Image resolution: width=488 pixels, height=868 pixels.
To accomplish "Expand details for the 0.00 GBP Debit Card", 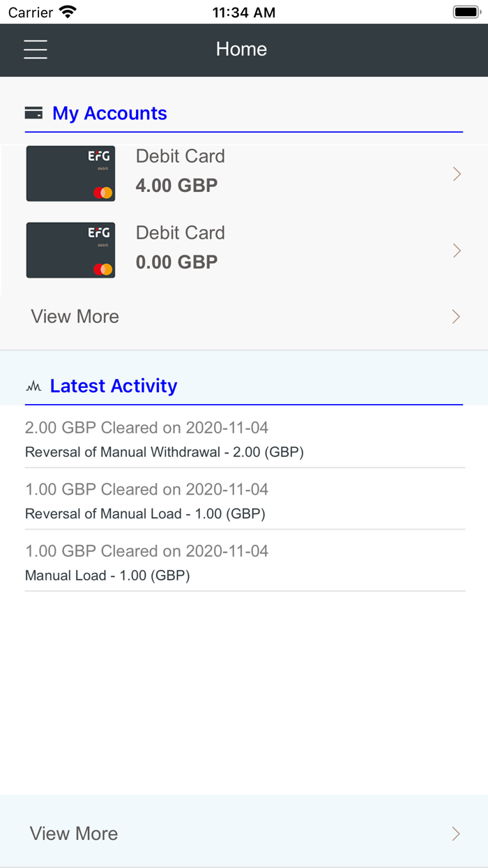I will [x=457, y=250].
